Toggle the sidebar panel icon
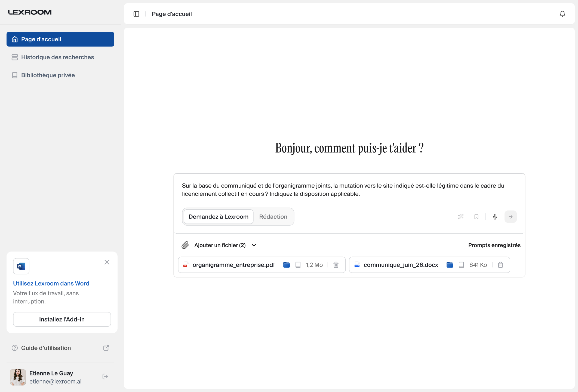The height and width of the screenshot is (392, 578). click(x=136, y=14)
